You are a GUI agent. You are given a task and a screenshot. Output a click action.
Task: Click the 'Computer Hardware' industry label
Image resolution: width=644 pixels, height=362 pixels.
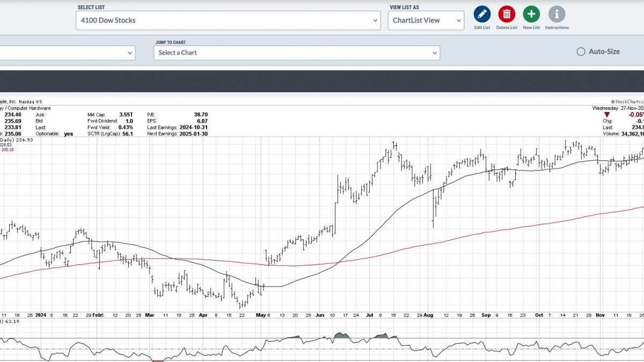(29, 108)
